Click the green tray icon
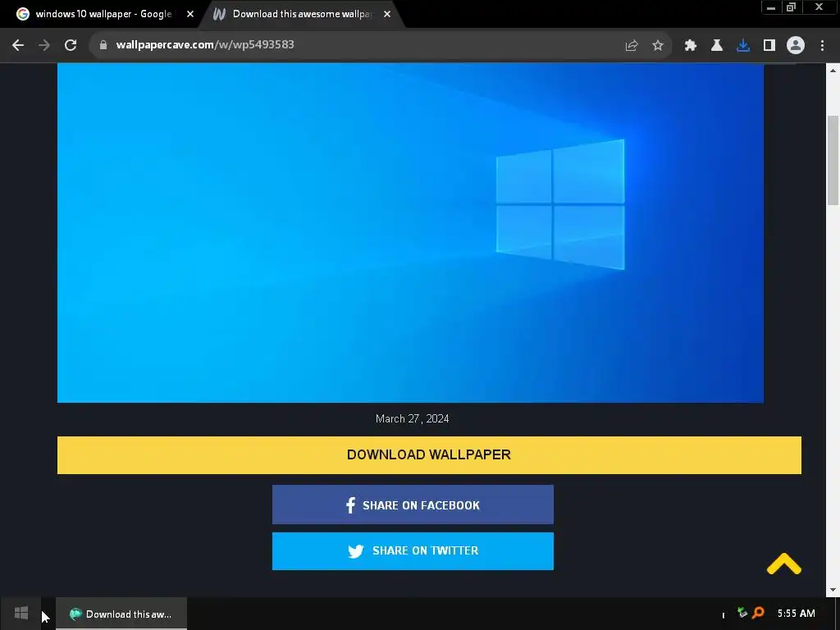This screenshot has width=840, height=630. click(x=742, y=612)
